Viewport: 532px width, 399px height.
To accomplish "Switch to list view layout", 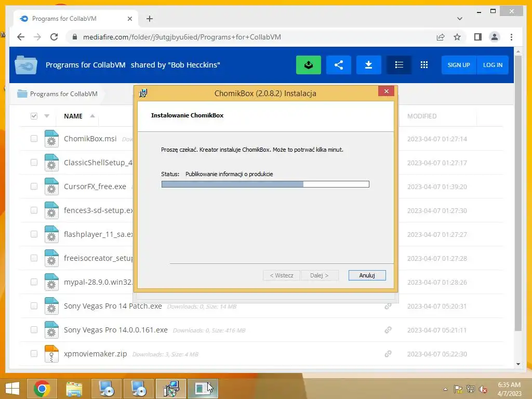I will tap(399, 65).
